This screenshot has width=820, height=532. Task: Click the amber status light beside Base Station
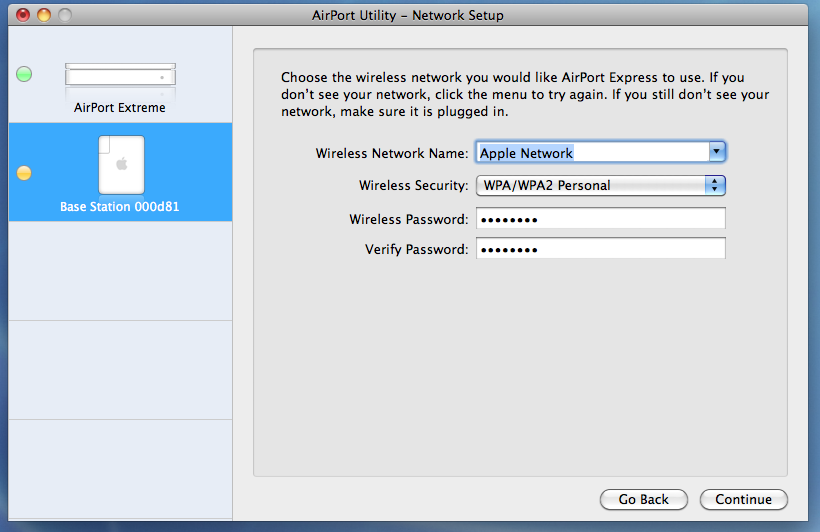[24, 173]
